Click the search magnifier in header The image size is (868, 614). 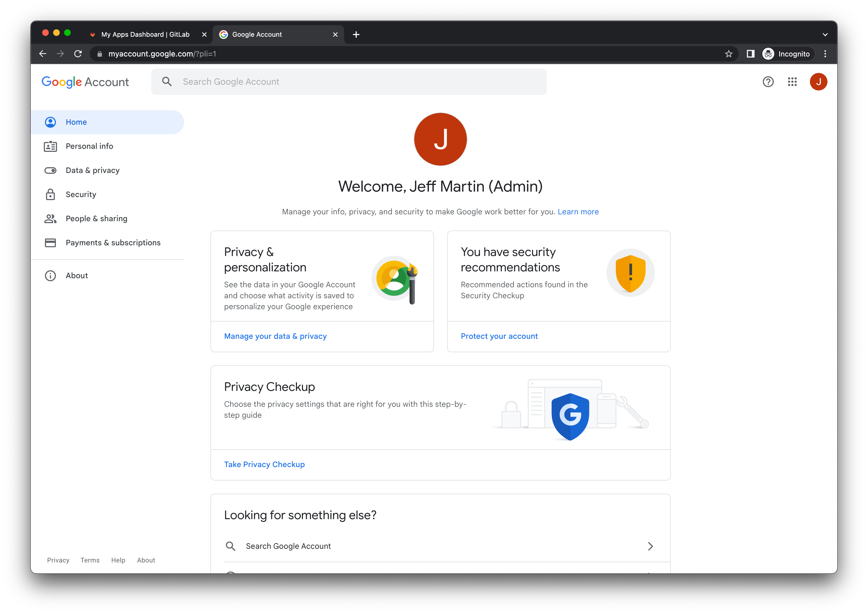(x=167, y=82)
